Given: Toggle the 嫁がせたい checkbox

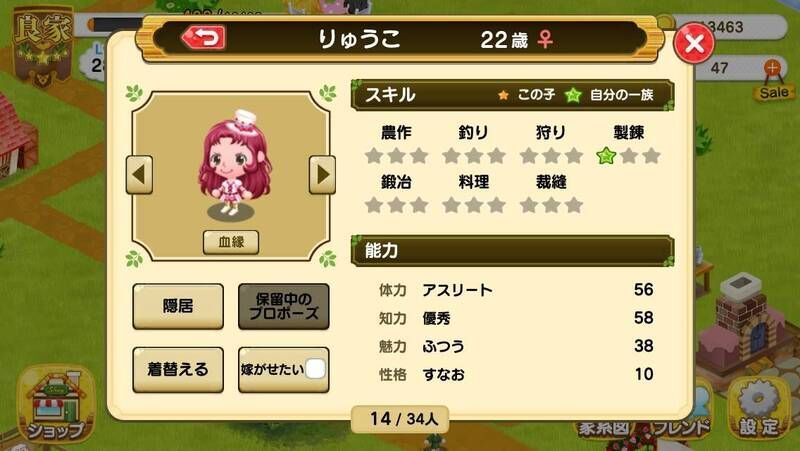Looking at the screenshot, I should pyautogui.click(x=315, y=369).
